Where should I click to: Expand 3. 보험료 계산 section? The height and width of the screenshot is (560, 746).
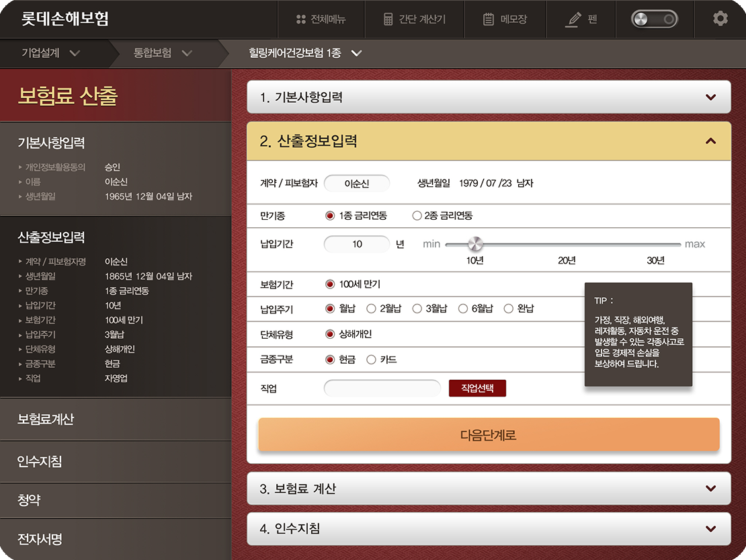pyautogui.click(x=489, y=488)
